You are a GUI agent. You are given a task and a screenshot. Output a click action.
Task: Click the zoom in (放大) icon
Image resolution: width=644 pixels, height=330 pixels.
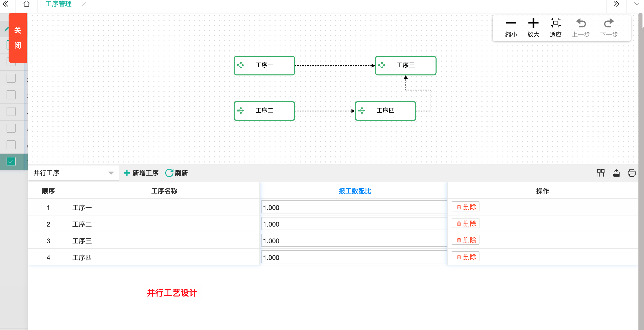pyautogui.click(x=533, y=23)
